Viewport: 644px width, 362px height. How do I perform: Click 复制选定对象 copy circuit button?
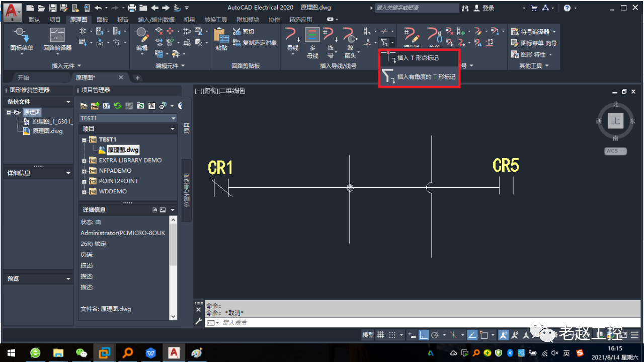255,43
